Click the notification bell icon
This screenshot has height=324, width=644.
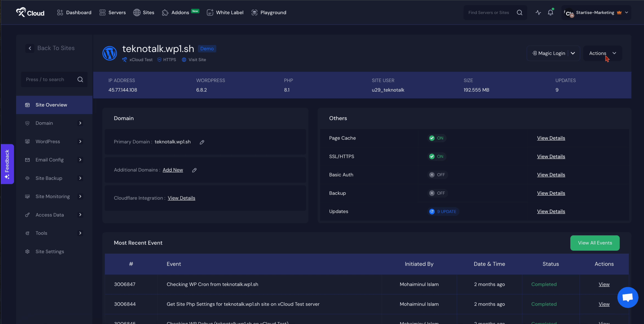550,12
